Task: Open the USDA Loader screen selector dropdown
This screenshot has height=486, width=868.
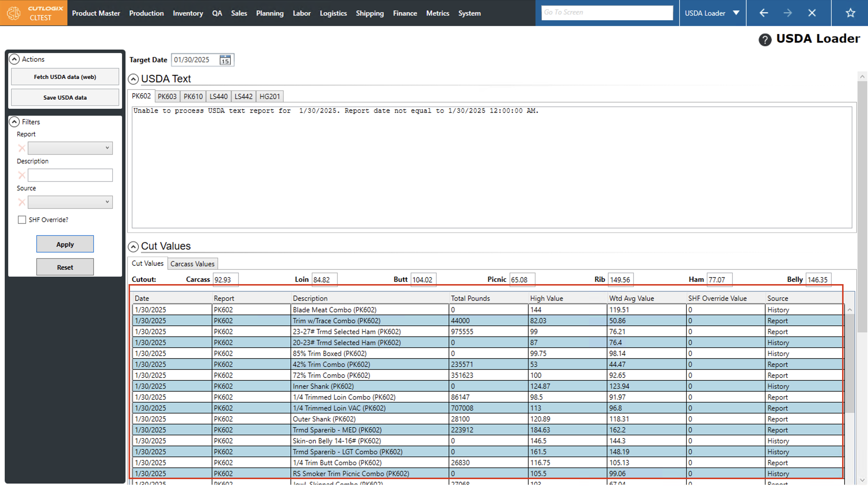Action: (x=736, y=13)
